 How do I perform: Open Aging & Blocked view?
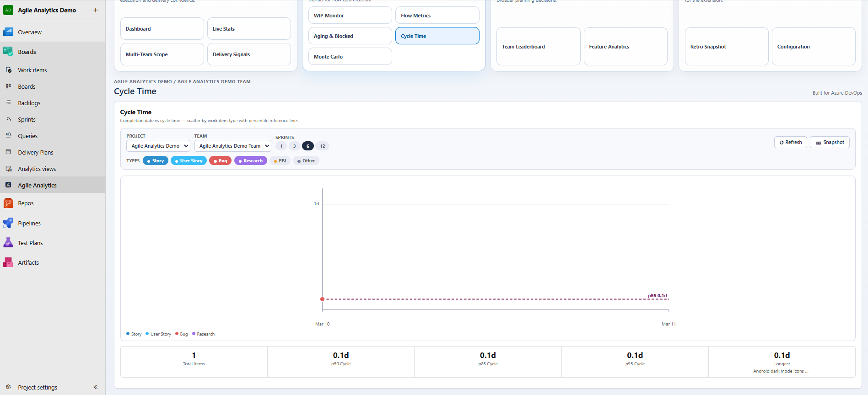[350, 36]
